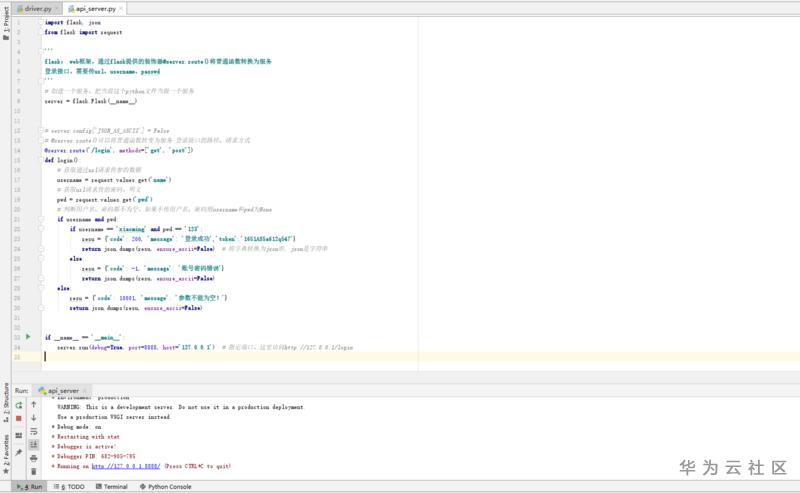Open the Terminal tool window
Image resolution: width=800 pixels, height=493 pixels.
coord(112,487)
